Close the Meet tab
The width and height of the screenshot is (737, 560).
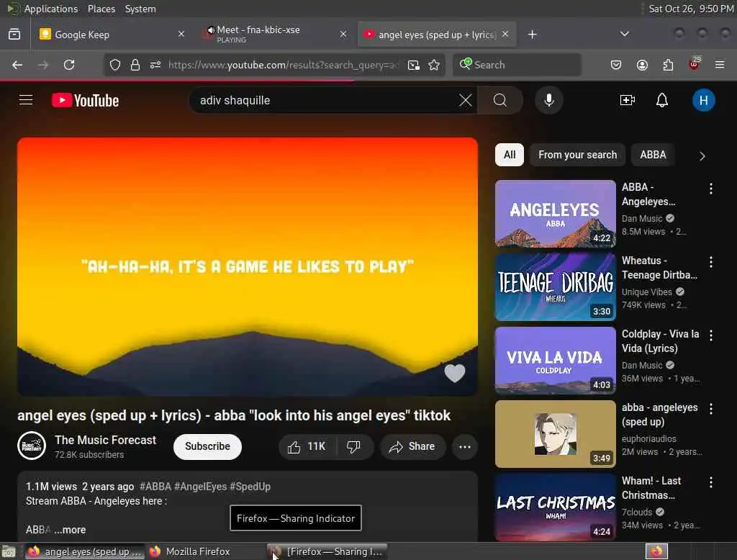coord(343,34)
